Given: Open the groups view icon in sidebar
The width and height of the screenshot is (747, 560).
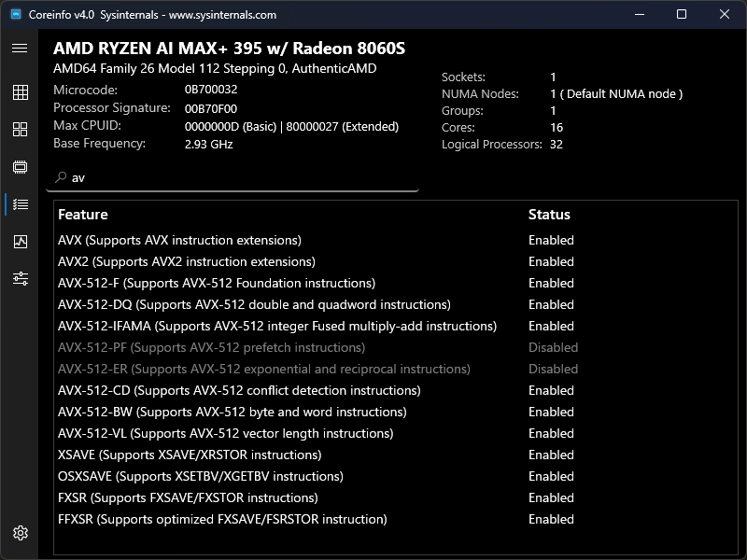Looking at the screenshot, I should (x=20, y=130).
